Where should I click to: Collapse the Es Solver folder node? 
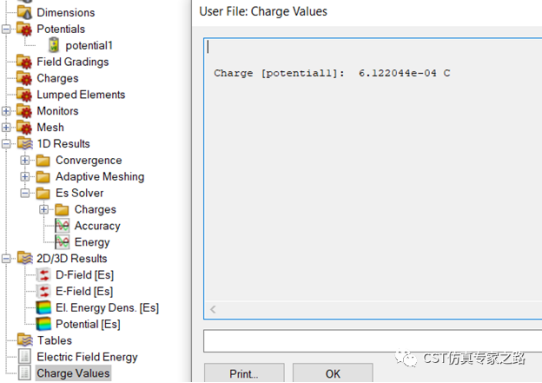(25, 193)
